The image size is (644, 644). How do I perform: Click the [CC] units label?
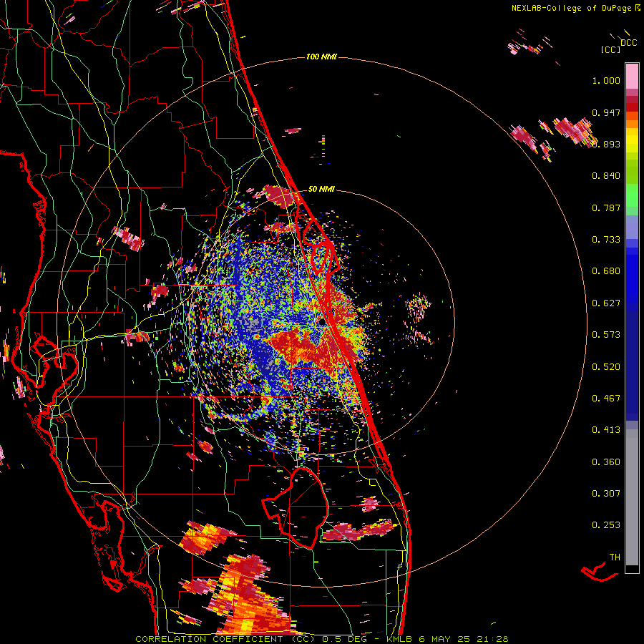click(x=610, y=49)
